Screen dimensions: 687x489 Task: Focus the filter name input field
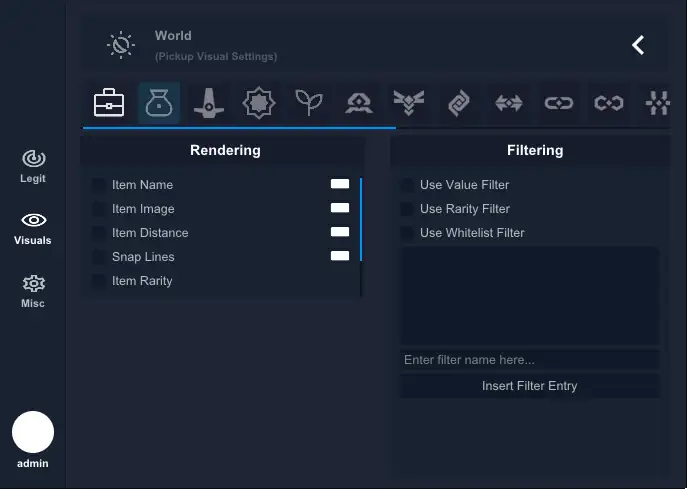530,360
